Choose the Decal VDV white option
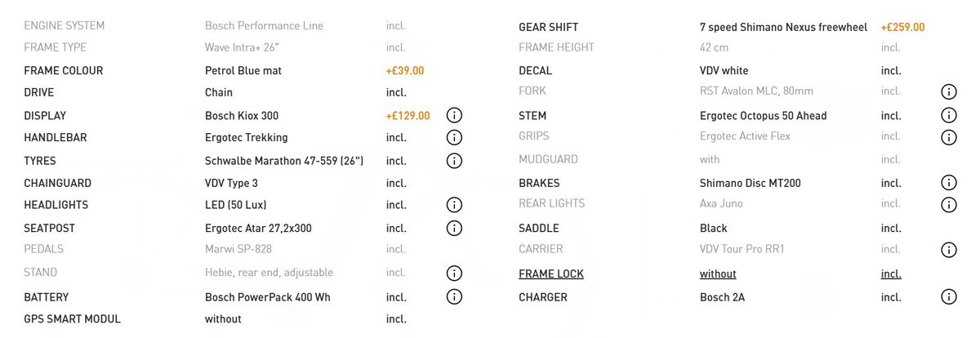The height and width of the screenshot is (338, 980). 724,71
